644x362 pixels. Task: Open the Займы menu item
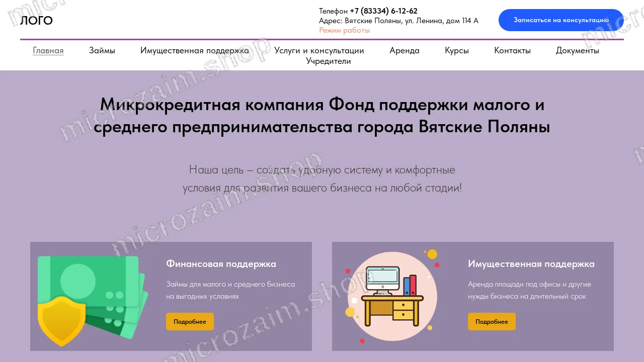click(102, 50)
